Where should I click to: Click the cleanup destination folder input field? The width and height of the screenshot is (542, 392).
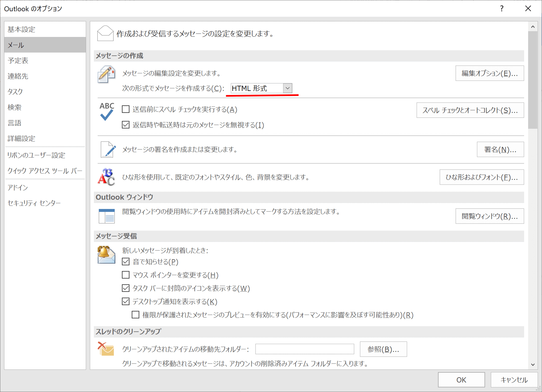(x=305, y=349)
